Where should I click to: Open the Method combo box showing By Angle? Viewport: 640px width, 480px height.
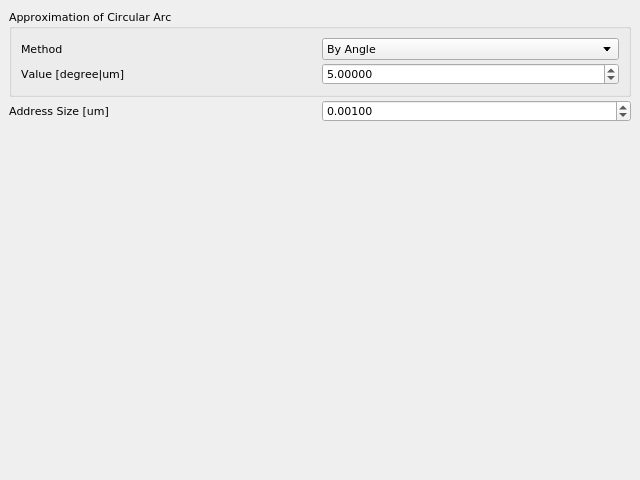point(470,49)
